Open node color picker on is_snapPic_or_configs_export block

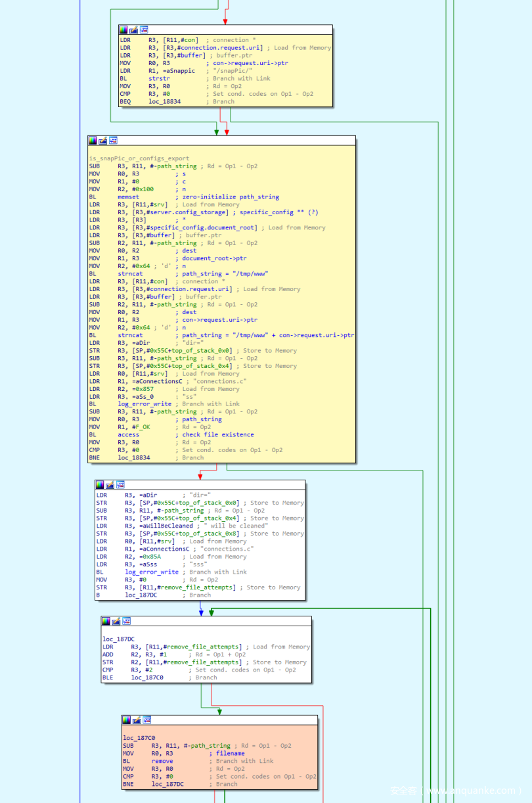93,141
